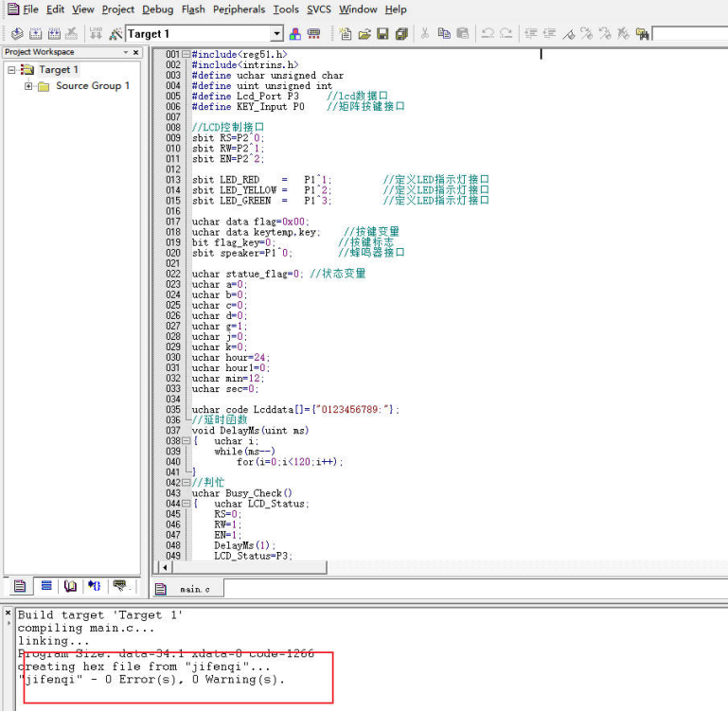Go to previous bookmark icon
728x711 pixels.
pos(605,33)
